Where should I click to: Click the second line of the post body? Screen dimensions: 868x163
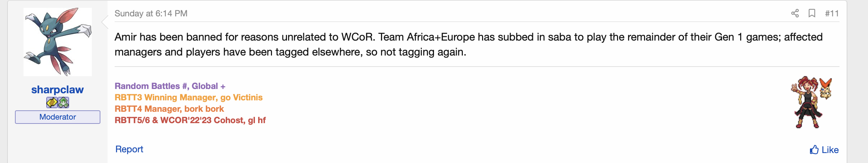coord(290,52)
